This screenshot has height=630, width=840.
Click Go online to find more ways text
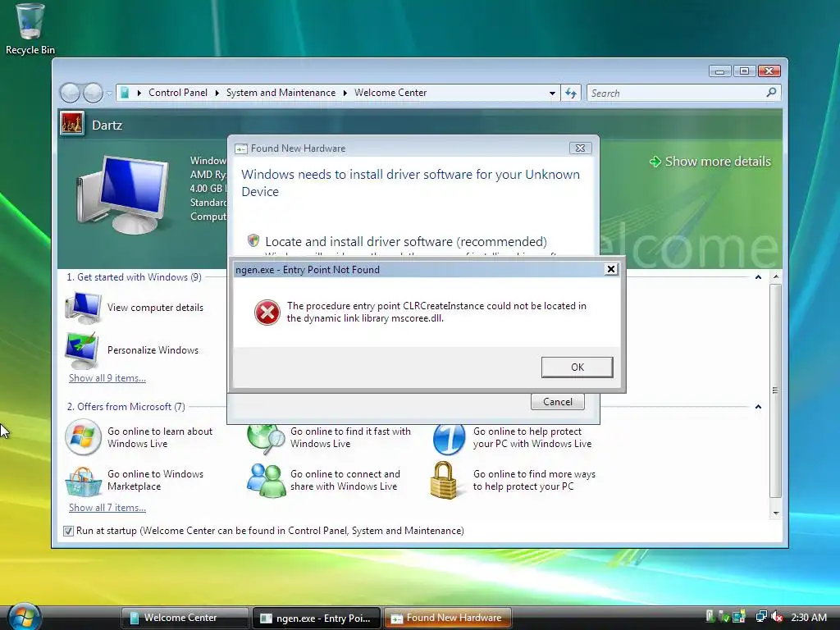(534, 481)
